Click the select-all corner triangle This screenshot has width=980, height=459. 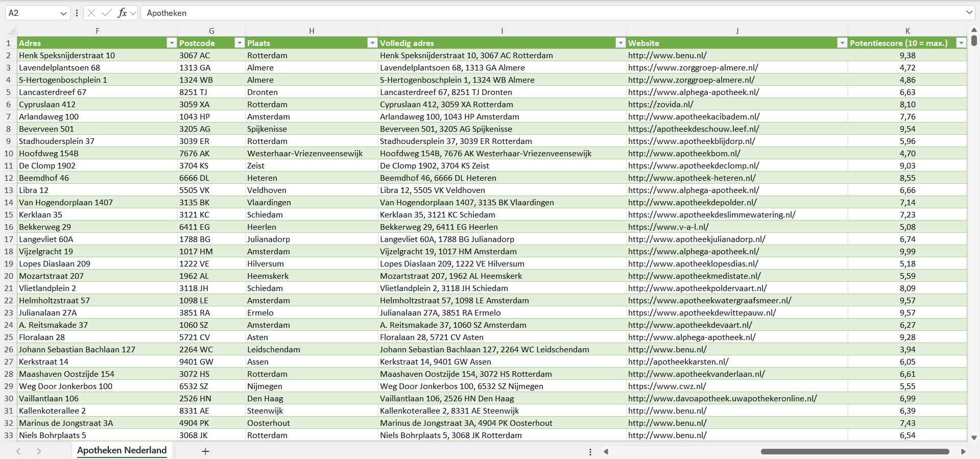11,31
